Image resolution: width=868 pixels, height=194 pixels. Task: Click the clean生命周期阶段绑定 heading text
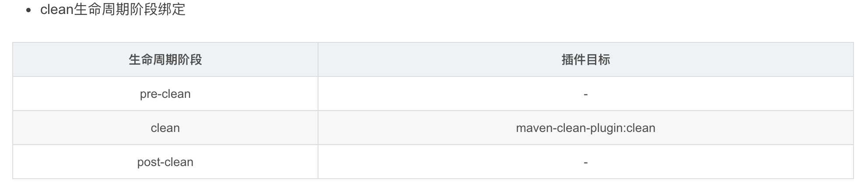113,9
